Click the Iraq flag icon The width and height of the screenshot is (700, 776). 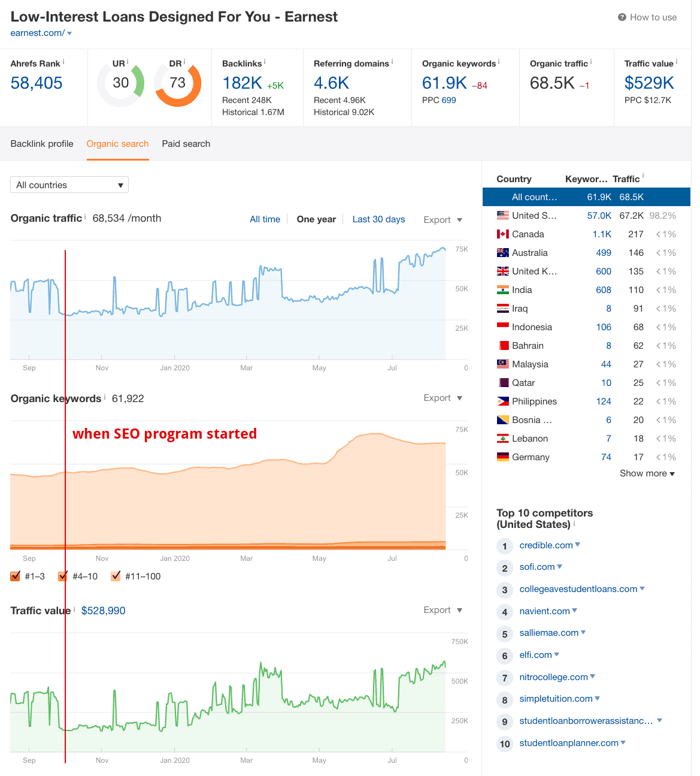(503, 309)
